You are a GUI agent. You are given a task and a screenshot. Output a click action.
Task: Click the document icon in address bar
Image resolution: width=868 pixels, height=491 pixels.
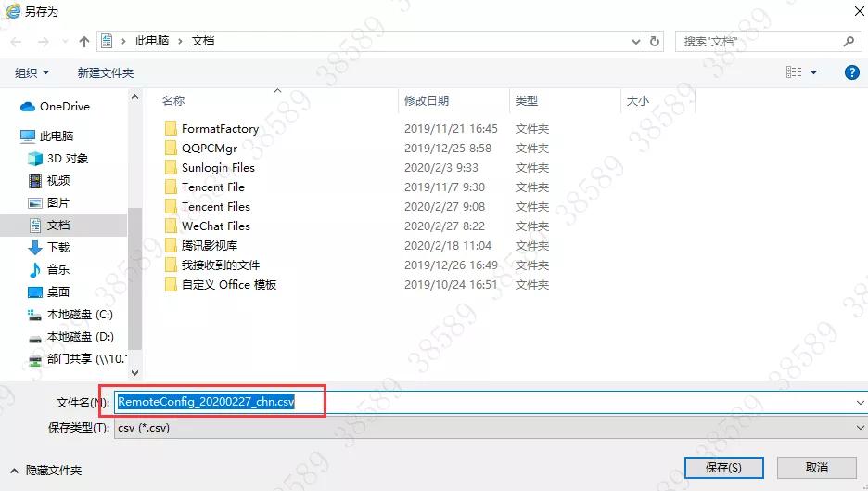[107, 41]
